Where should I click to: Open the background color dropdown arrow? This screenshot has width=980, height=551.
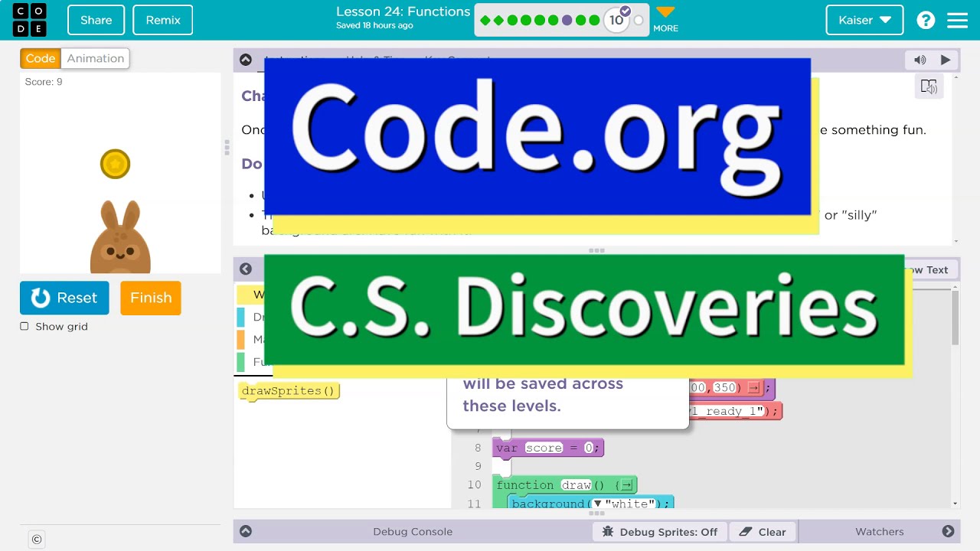point(597,504)
